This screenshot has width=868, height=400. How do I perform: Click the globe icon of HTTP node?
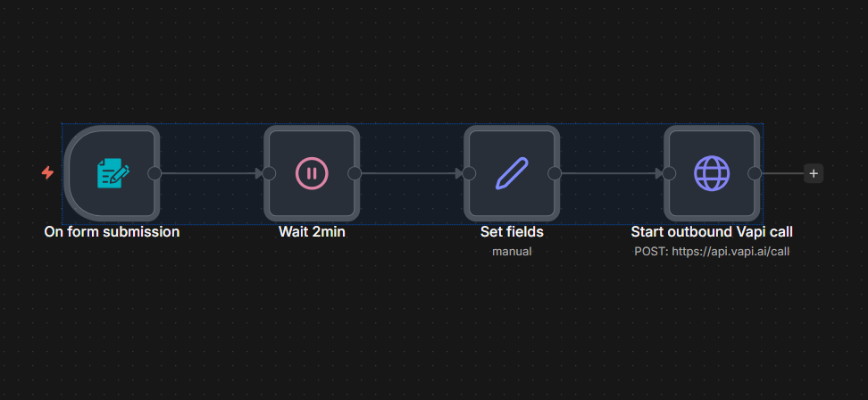(x=712, y=173)
